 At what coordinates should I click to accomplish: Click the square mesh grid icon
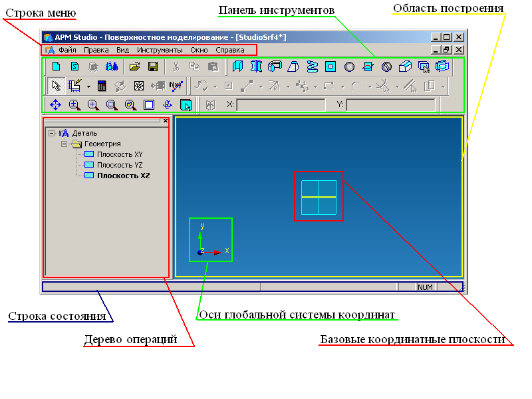coord(139,86)
